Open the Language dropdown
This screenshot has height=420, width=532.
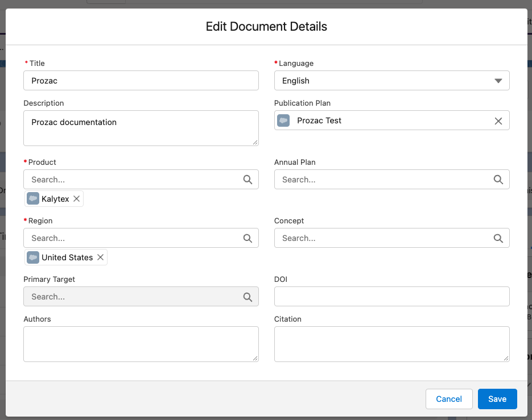(x=391, y=81)
